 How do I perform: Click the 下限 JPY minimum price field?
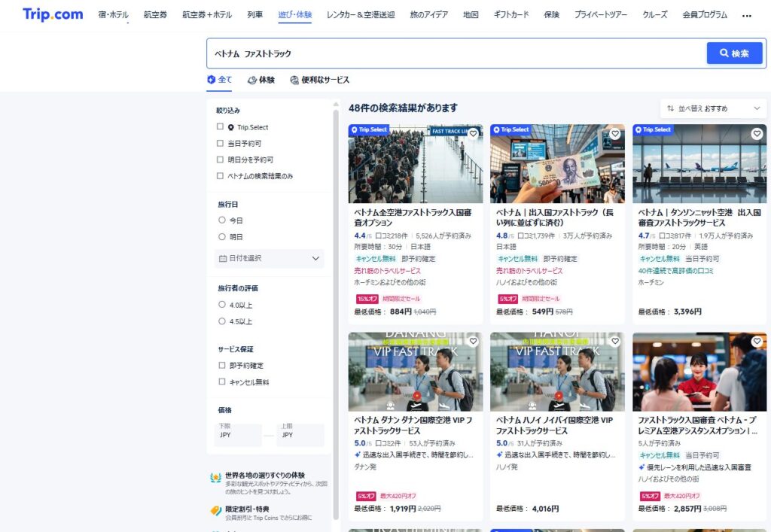click(238, 435)
